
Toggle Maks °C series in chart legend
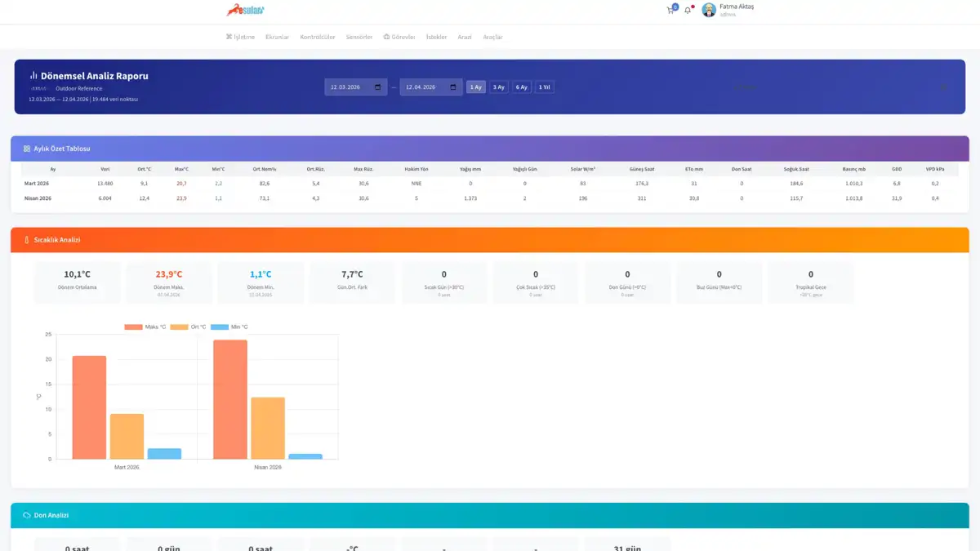[145, 327]
